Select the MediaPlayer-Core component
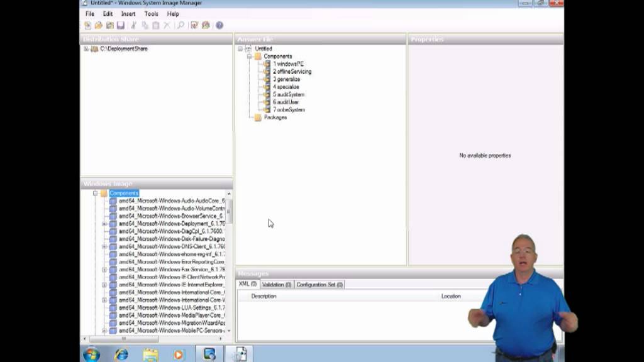The width and height of the screenshot is (644, 362). 172,315
